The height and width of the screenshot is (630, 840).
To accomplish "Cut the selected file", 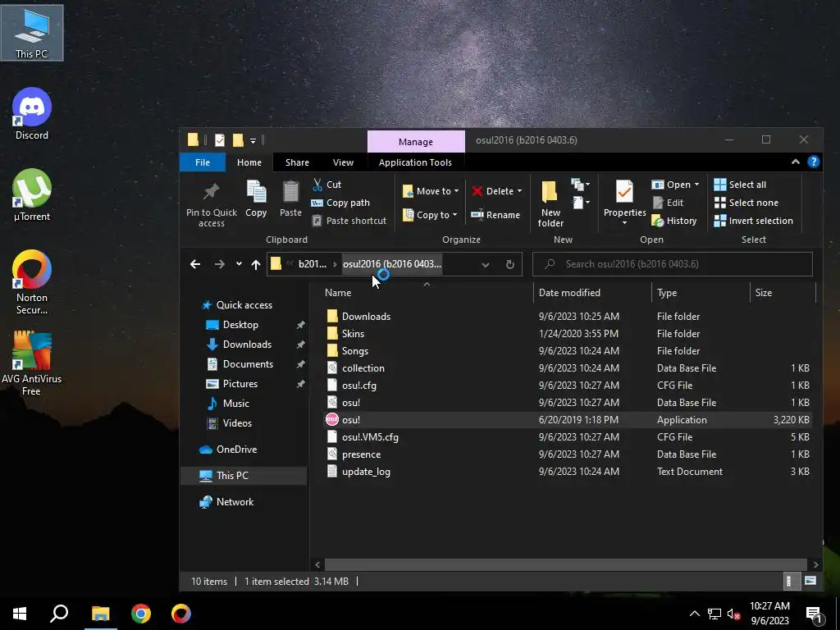I will [x=326, y=185].
